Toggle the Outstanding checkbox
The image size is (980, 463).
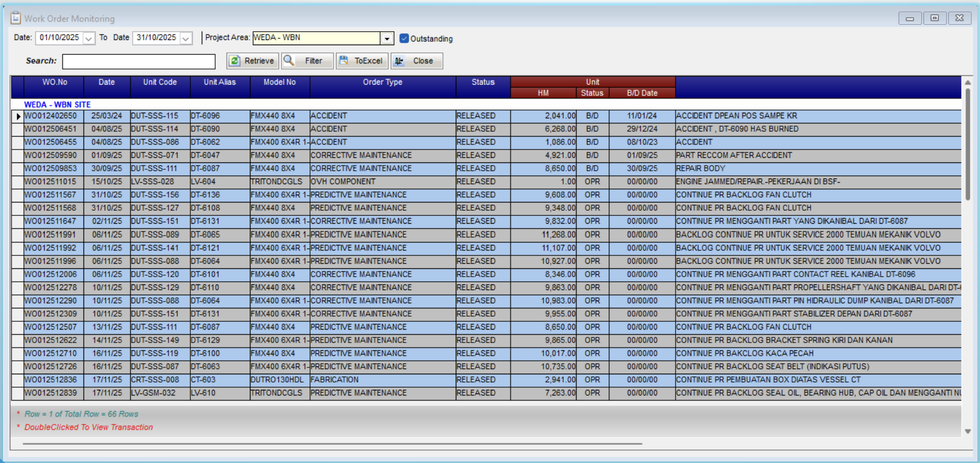click(x=404, y=38)
